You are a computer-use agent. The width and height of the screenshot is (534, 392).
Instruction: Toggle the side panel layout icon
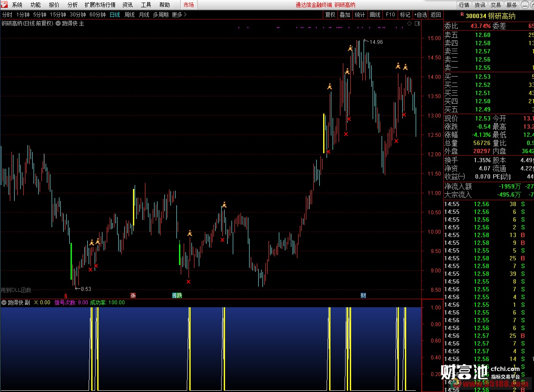tap(417, 23)
